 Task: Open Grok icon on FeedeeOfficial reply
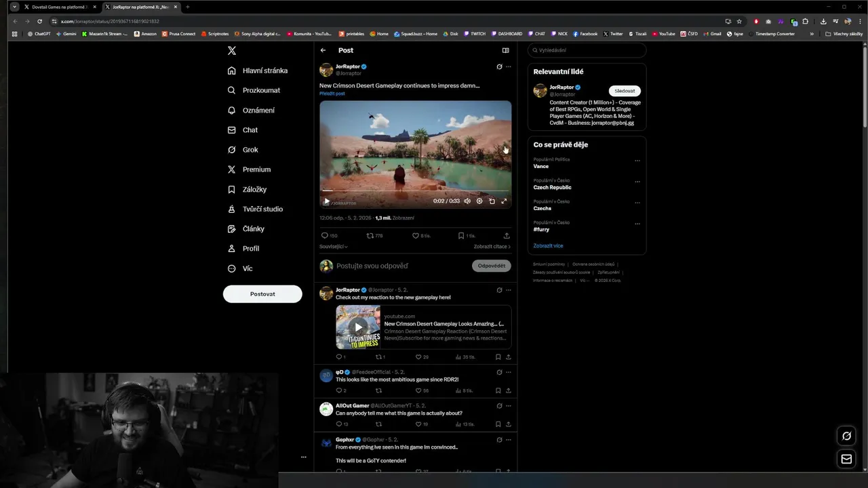coord(499,372)
